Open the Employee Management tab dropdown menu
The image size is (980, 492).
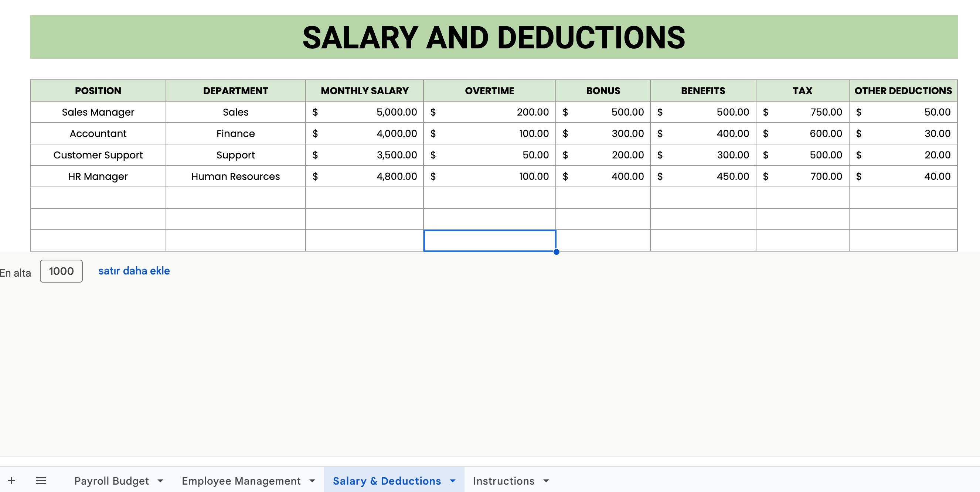pyautogui.click(x=312, y=480)
